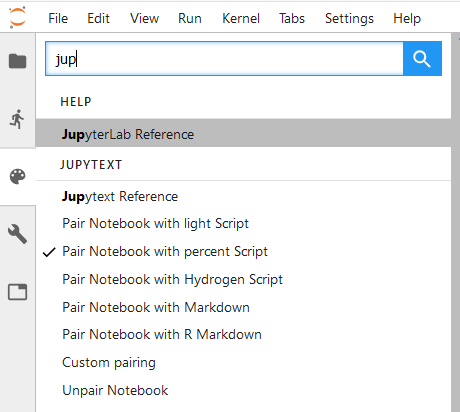Select the JupyterLab Reference command
The image size is (460, 412).
tap(243, 134)
